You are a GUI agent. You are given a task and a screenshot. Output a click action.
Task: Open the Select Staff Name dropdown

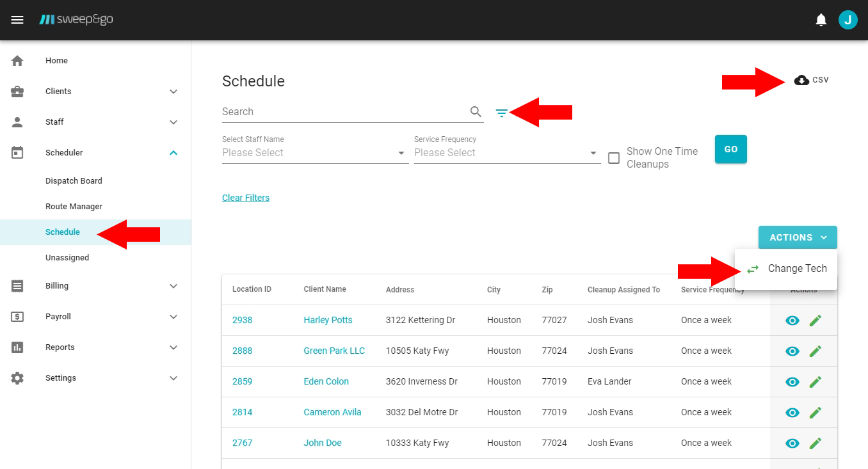coord(315,153)
